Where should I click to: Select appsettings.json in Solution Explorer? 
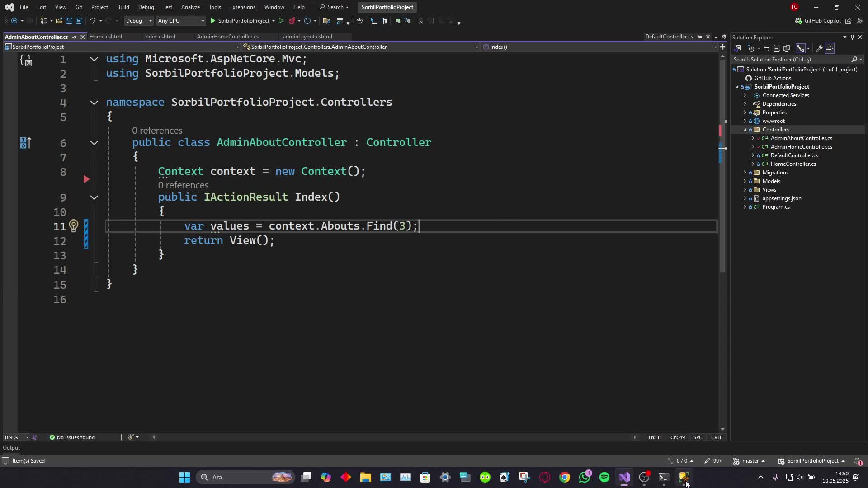pos(782,198)
